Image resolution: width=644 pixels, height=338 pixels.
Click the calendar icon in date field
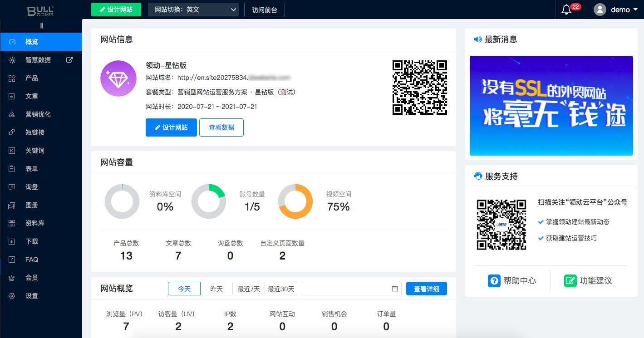coord(394,289)
